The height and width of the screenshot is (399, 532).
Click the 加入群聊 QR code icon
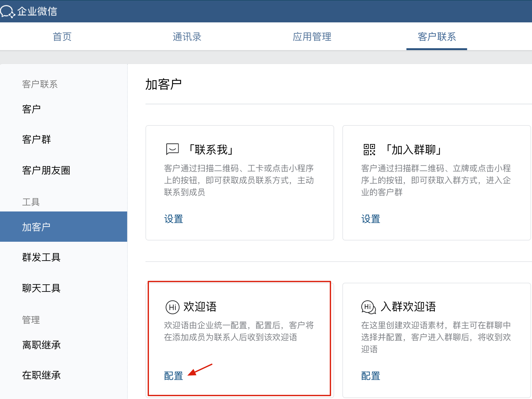[x=369, y=150]
